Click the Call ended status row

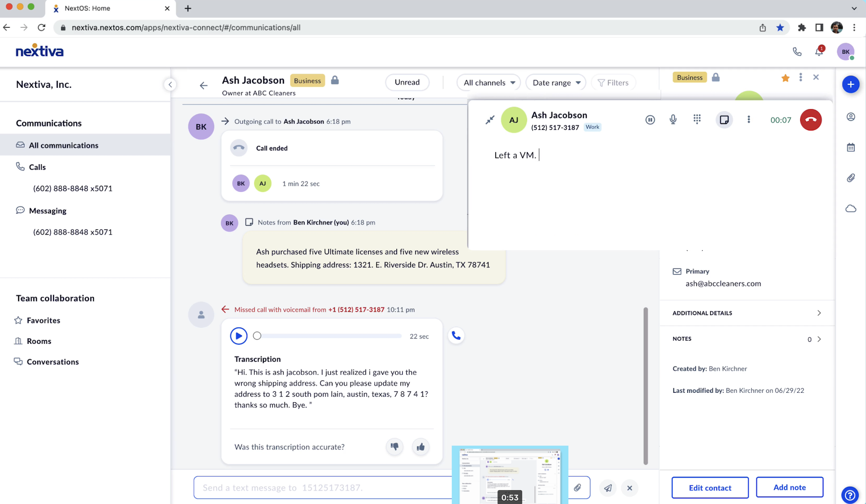point(332,148)
